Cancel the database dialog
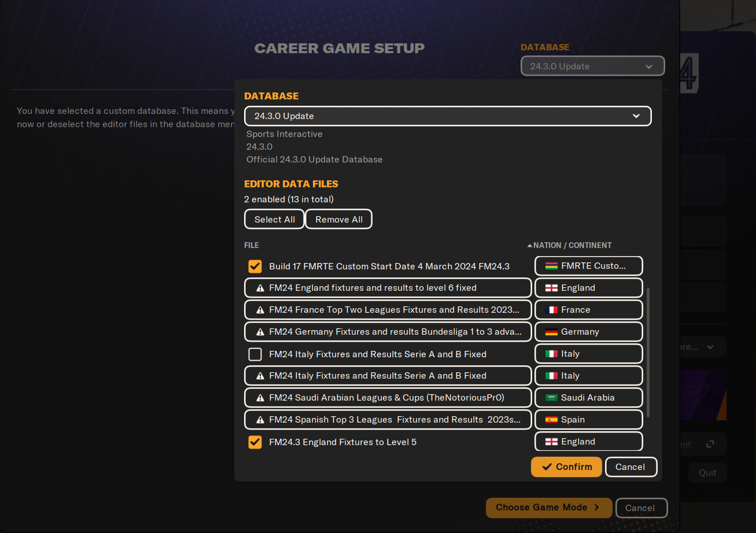Viewport: 756px width, 533px height. click(631, 467)
